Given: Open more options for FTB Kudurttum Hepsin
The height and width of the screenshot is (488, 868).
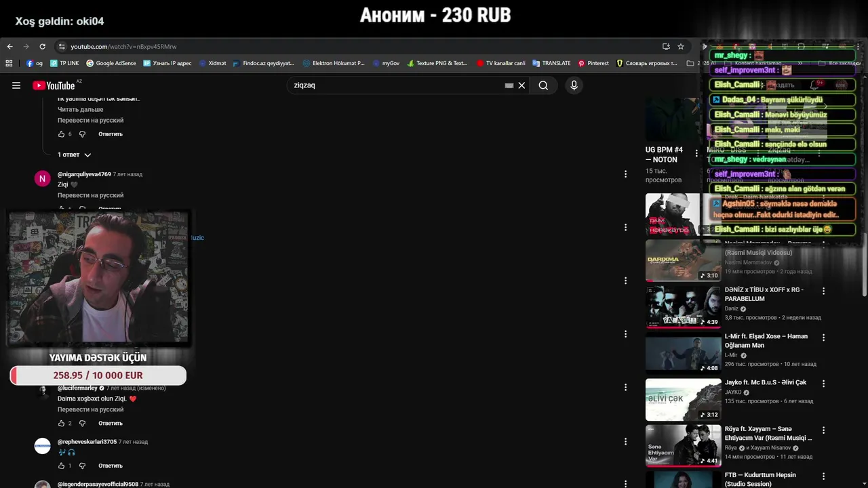Looking at the screenshot, I should point(824,476).
